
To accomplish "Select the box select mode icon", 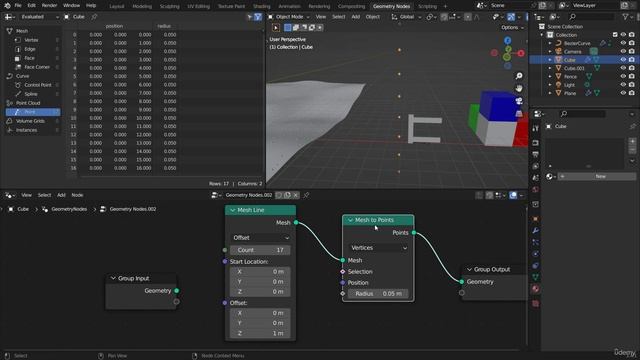I will [288, 27].
